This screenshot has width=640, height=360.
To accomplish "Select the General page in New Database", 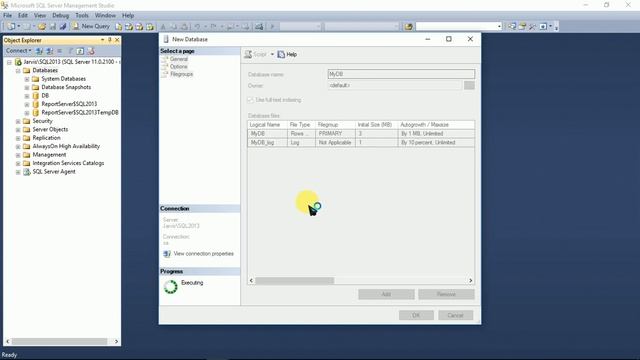I will [x=178, y=59].
